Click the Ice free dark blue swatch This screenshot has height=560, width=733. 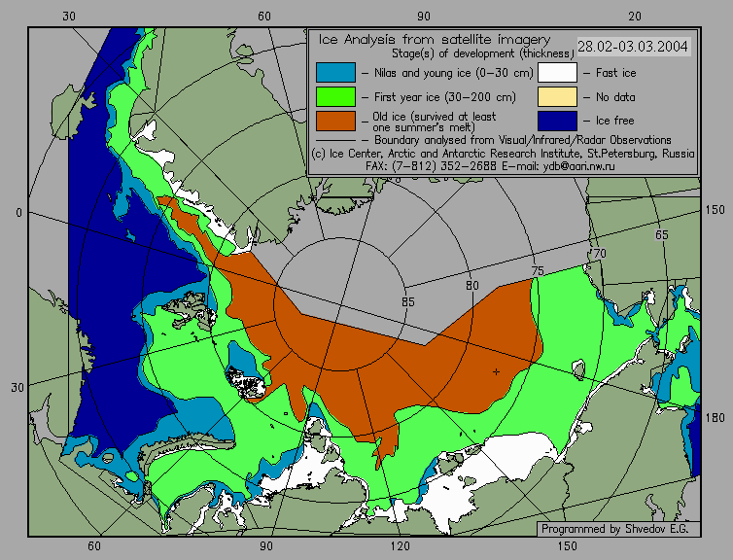click(x=557, y=121)
